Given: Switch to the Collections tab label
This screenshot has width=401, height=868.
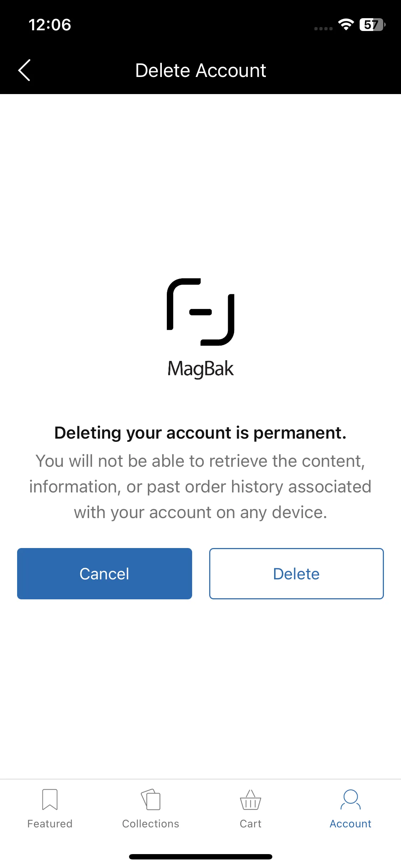Looking at the screenshot, I should click(x=151, y=824).
